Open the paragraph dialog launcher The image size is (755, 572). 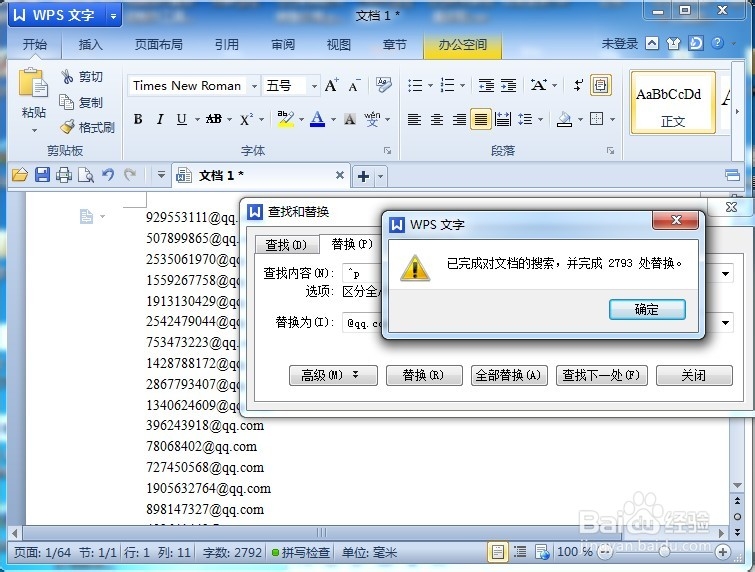pyautogui.click(x=611, y=151)
